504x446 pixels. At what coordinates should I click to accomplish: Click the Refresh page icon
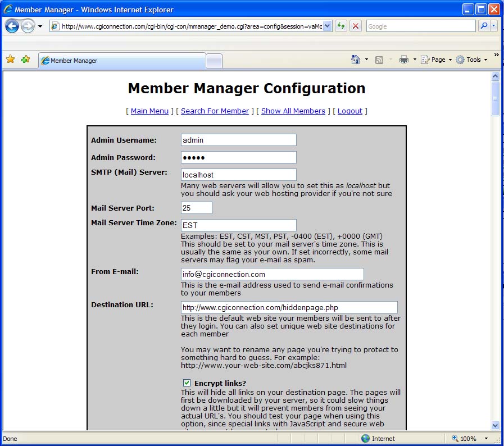coord(340,26)
